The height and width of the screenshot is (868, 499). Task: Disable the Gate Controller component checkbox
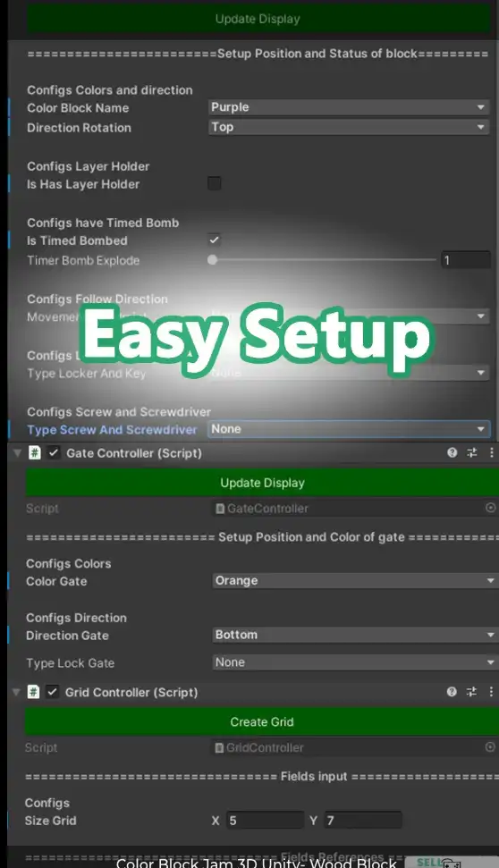(x=53, y=453)
